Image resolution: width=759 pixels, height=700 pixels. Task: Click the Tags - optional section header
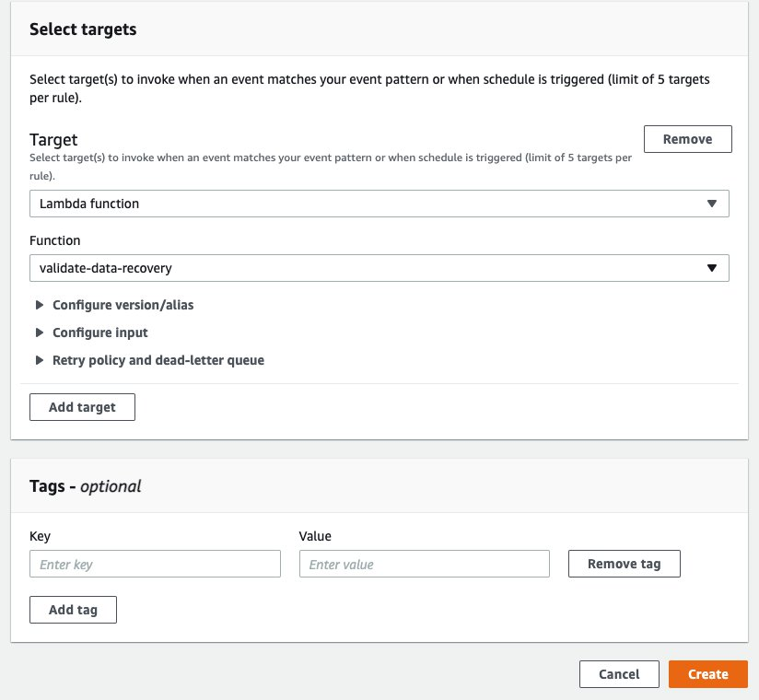click(x=83, y=485)
